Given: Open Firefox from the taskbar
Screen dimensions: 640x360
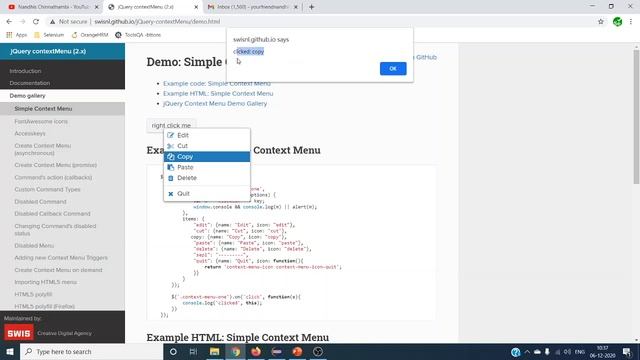Looking at the screenshot, I should (256, 351).
